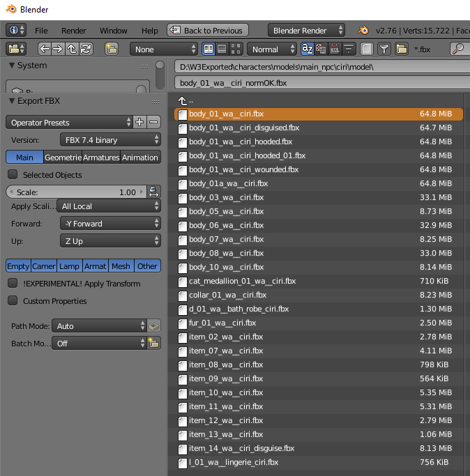470x476 pixels.
Task: Toggle batch own directory icon
Action: tap(153, 344)
